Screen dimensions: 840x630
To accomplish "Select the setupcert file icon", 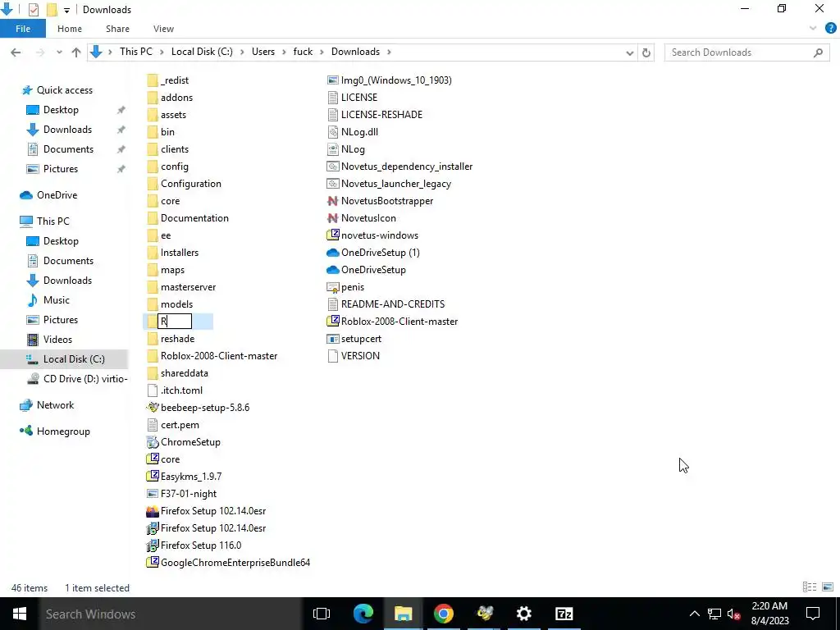I will coord(333,339).
